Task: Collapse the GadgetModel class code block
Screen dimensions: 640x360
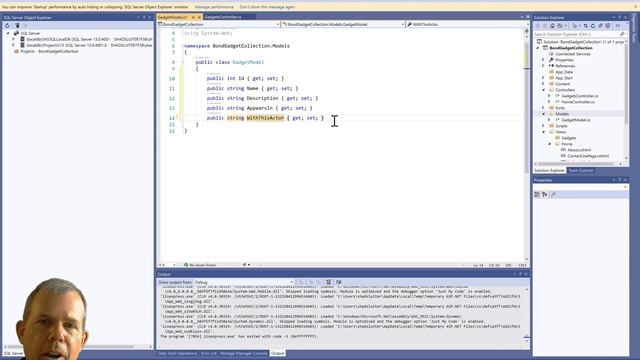Action: 182,62
